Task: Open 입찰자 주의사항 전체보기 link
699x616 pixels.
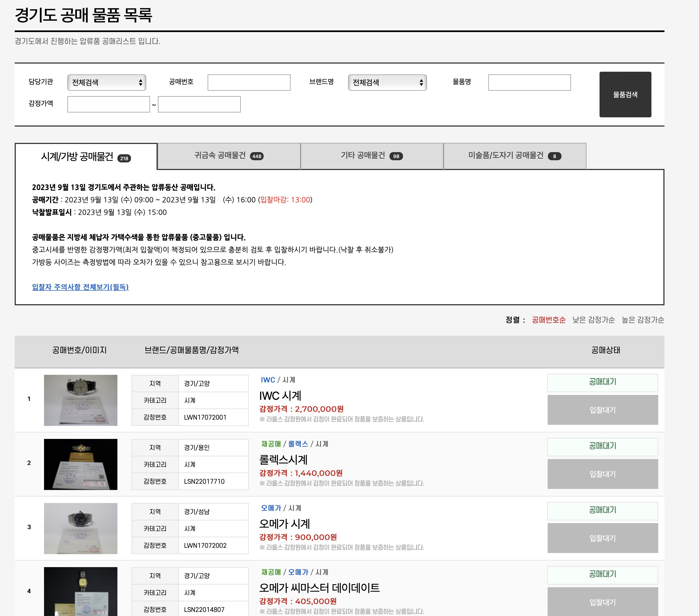Action: 80,287
